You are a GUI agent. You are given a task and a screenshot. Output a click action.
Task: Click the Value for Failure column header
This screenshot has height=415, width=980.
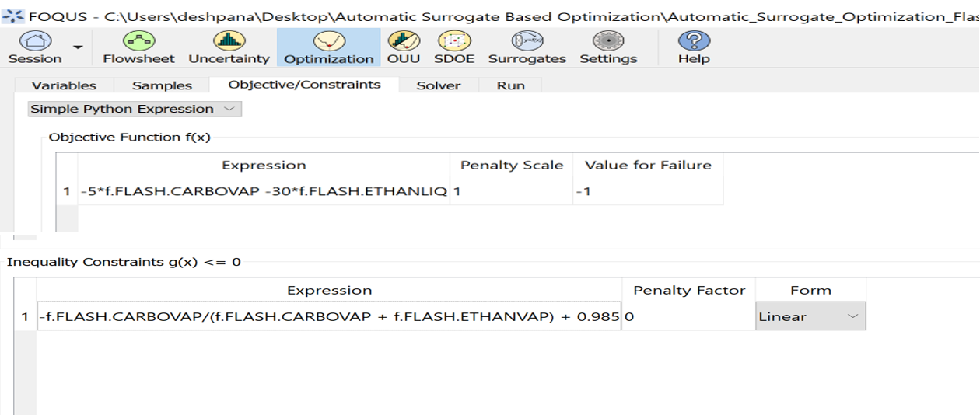click(648, 165)
